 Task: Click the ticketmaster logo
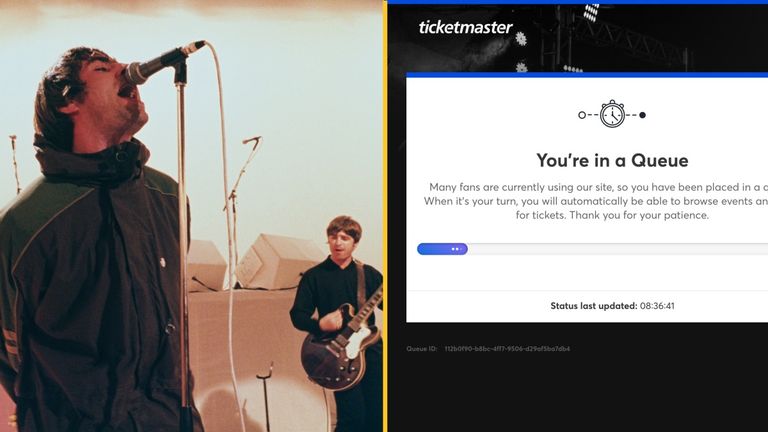[465, 27]
